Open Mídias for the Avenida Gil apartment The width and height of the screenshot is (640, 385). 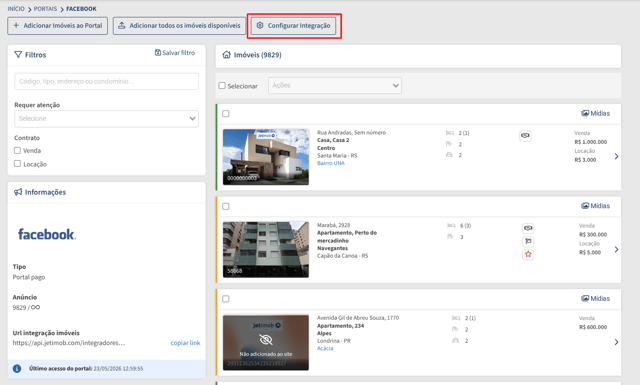pos(596,298)
